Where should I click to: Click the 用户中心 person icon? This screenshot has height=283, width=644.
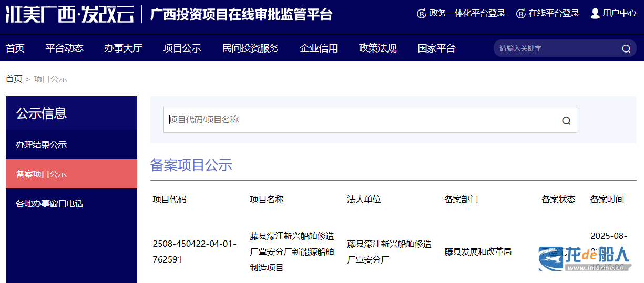coord(595,13)
